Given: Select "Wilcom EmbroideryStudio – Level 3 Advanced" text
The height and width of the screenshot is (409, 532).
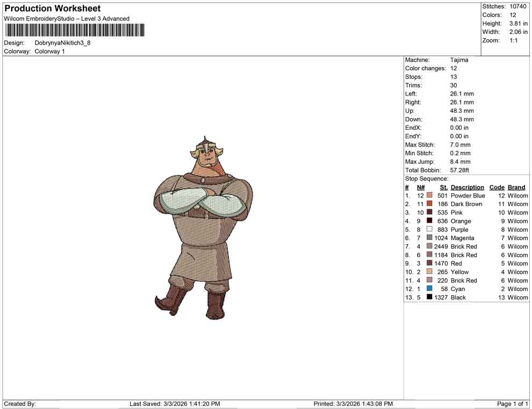Looking at the screenshot, I should click(67, 19).
